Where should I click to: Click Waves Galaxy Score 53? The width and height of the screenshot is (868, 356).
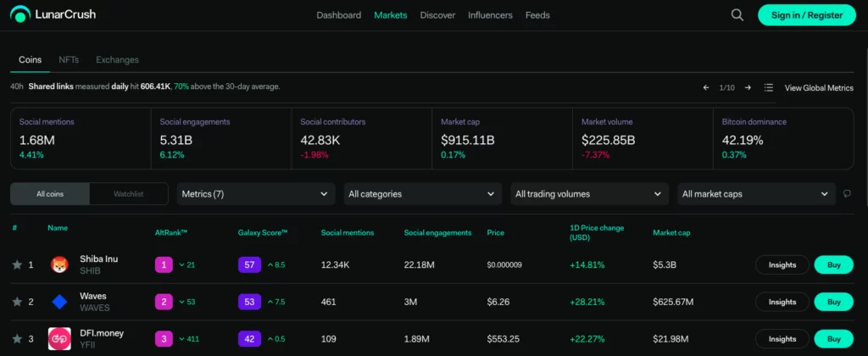[x=249, y=302]
